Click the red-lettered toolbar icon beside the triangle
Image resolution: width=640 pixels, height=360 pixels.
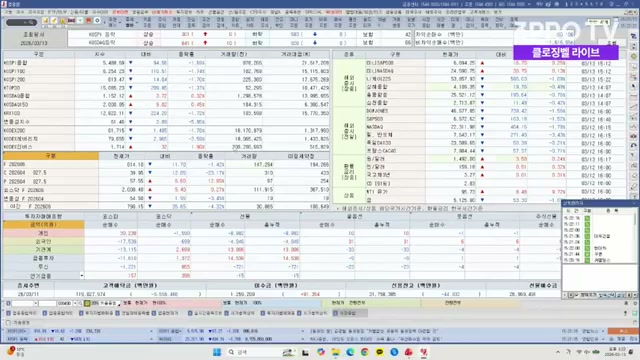coord(71,20)
